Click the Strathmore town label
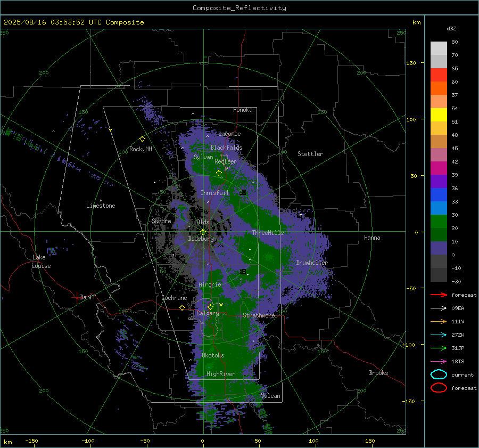The height and width of the screenshot is (448, 479). 259,315
